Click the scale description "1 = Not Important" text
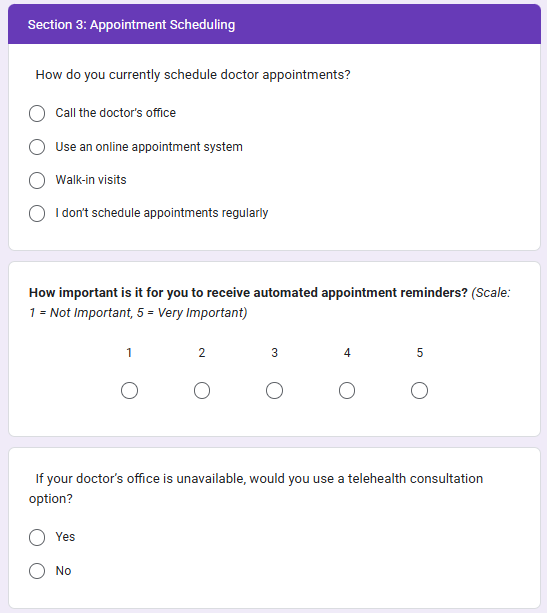547x613 pixels. 81,313
